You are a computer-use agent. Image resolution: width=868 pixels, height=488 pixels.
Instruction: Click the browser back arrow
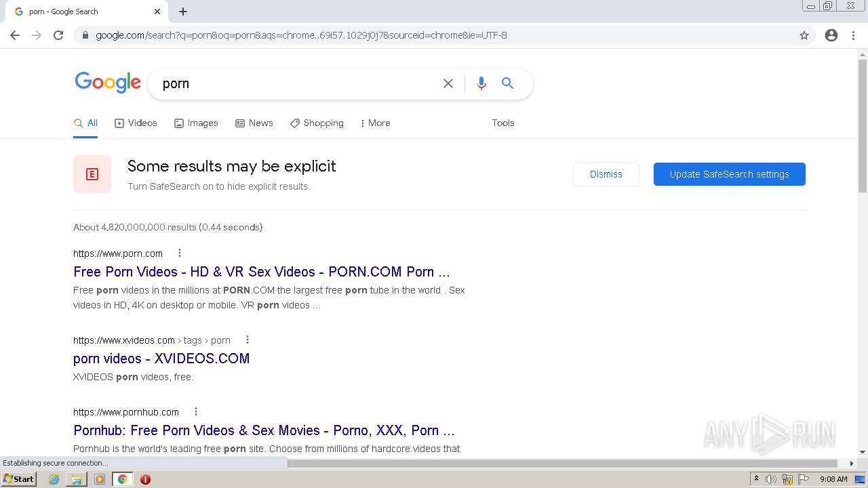pyautogui.click(x=15, y=35)
